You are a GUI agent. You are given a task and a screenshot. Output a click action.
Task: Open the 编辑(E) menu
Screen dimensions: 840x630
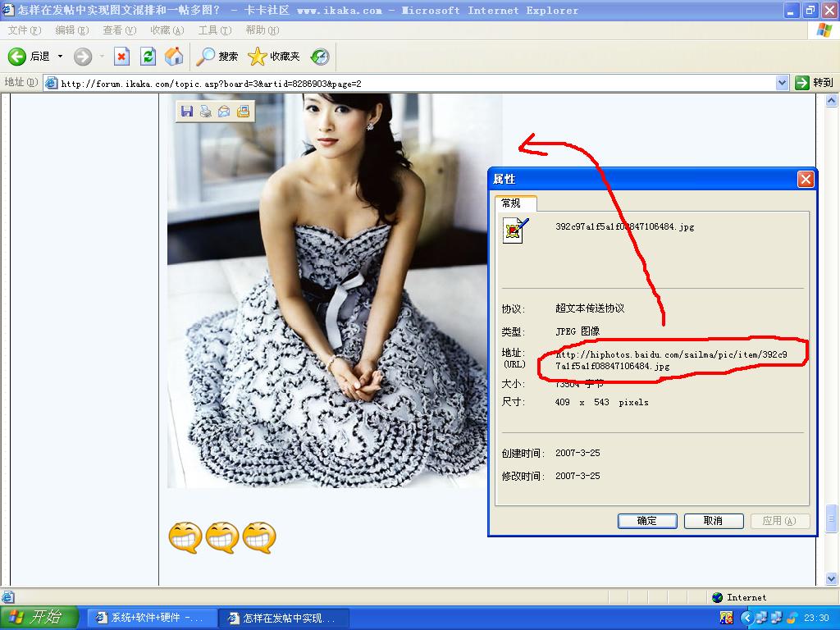pyautogui.click(x=72, y=30)
